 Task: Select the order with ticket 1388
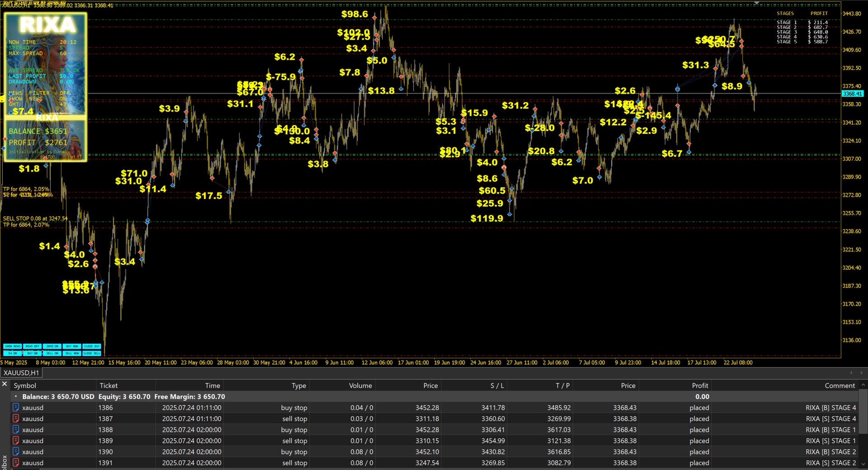(434, 430)
